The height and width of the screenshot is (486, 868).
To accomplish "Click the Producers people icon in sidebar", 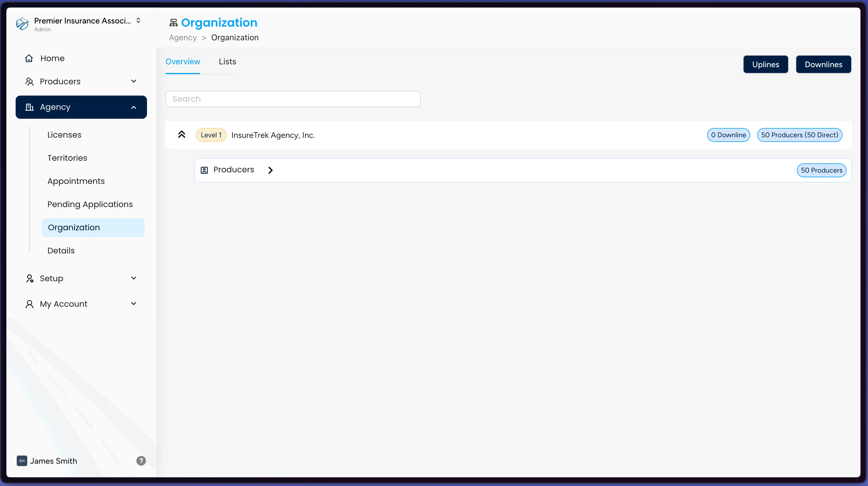I will [x=29, y=81].
